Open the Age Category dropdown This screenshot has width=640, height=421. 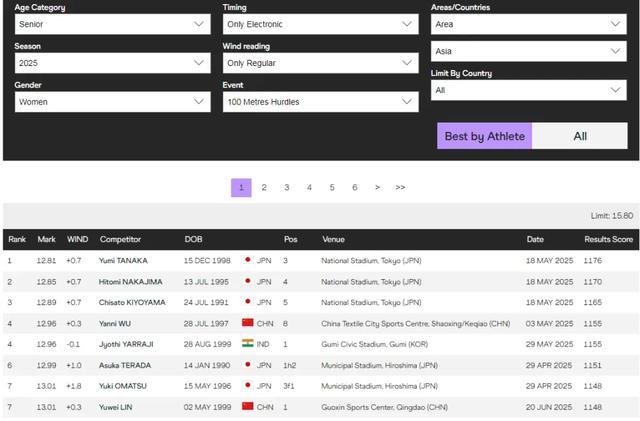pyautogui.click(x=111, y=24)
